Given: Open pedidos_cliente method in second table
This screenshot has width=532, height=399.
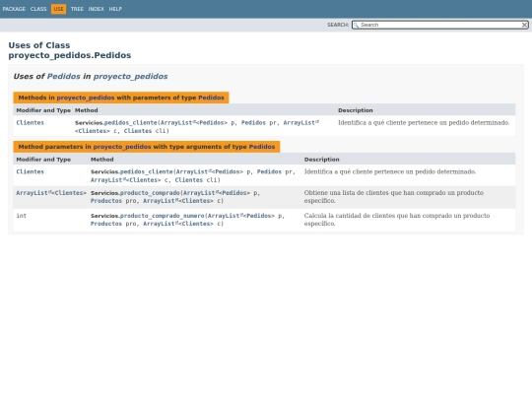Looking at the screenshot, I should click(146, 171).
